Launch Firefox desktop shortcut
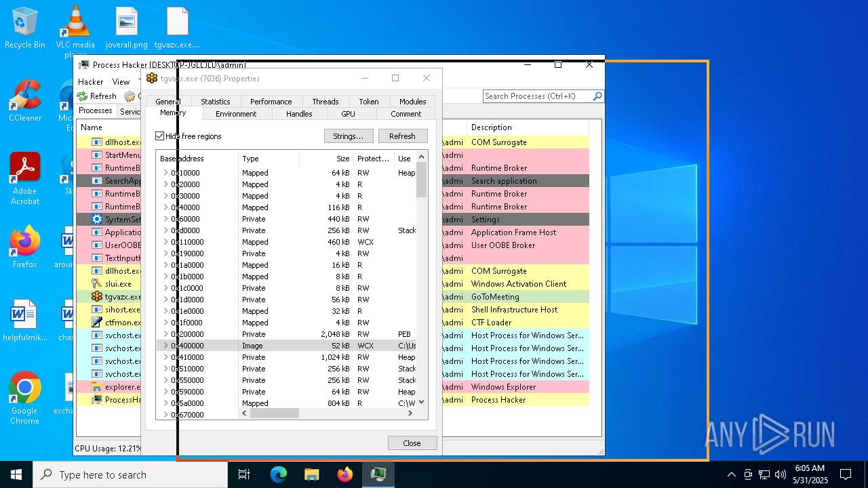 pos(25,247)
